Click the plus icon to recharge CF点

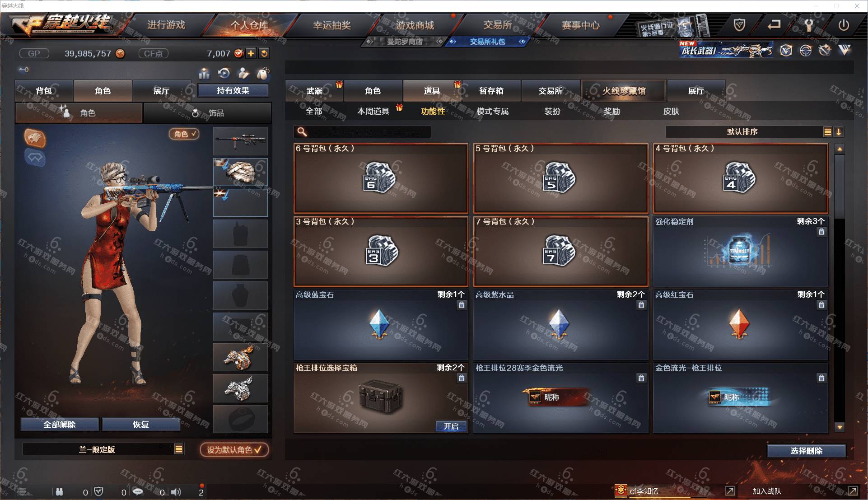point(251,53)
